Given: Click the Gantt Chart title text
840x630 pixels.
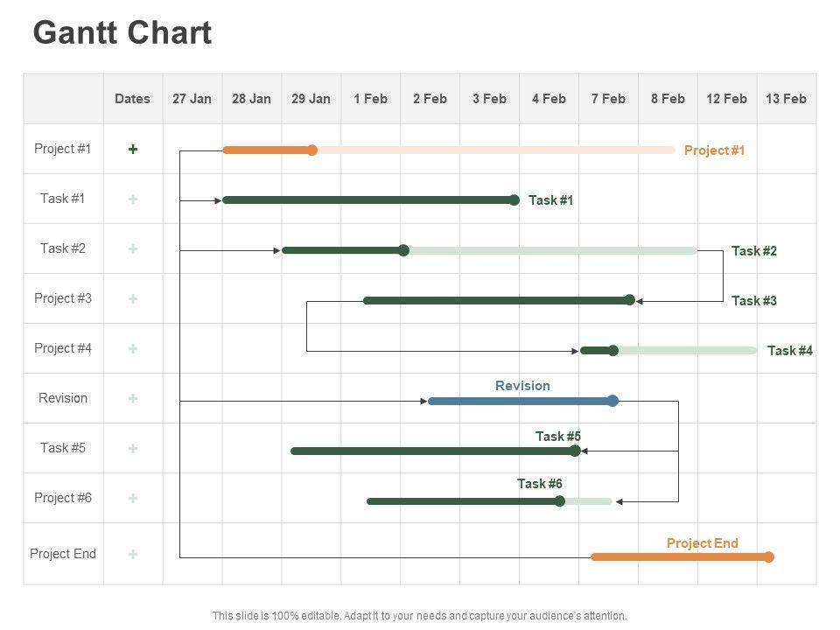Looking at the screenshot, I should [122, 32].
